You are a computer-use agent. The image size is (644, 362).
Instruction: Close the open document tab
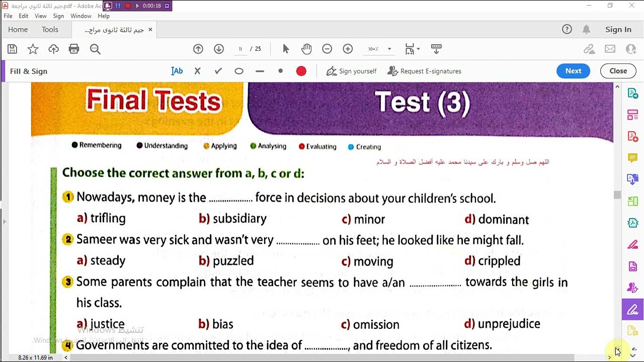tap(150, 30)
